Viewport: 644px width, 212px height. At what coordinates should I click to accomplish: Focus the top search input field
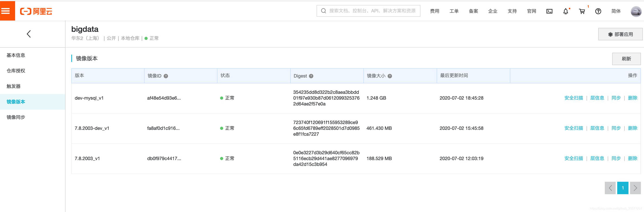(x=372, y=11)
